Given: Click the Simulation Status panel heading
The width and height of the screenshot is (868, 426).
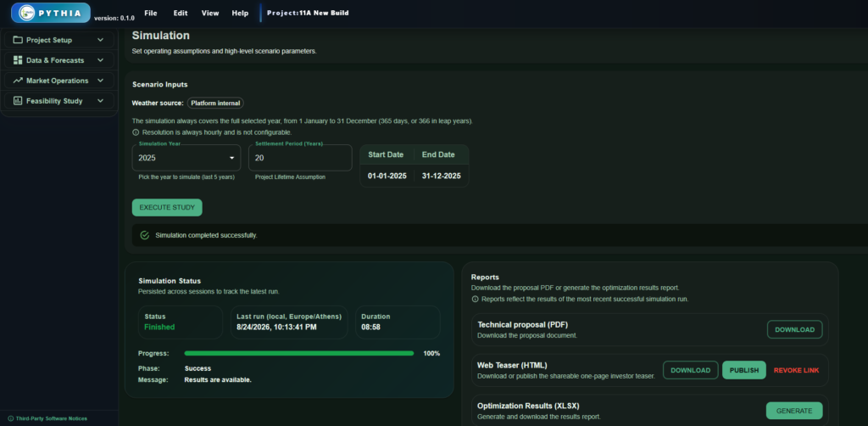Looking at the screenshot, I should [x=170, y=282].
